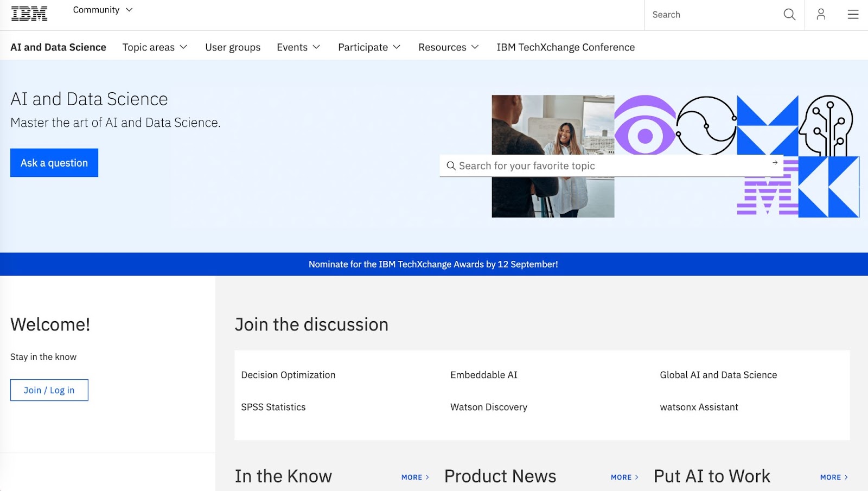This screenshot has width=868, height=491.
Task: Click the IBM logo
Action: coord(29,14)
